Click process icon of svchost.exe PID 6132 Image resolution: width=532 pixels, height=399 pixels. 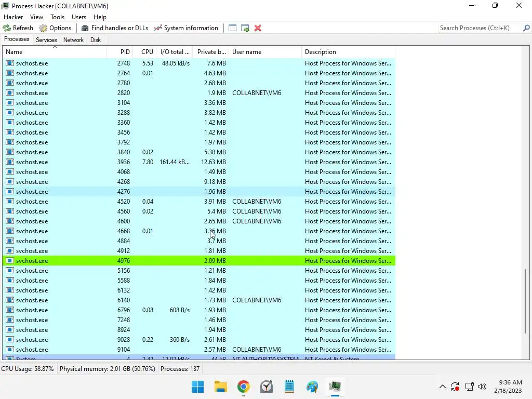pyautogui.click(x=10, y=290)
